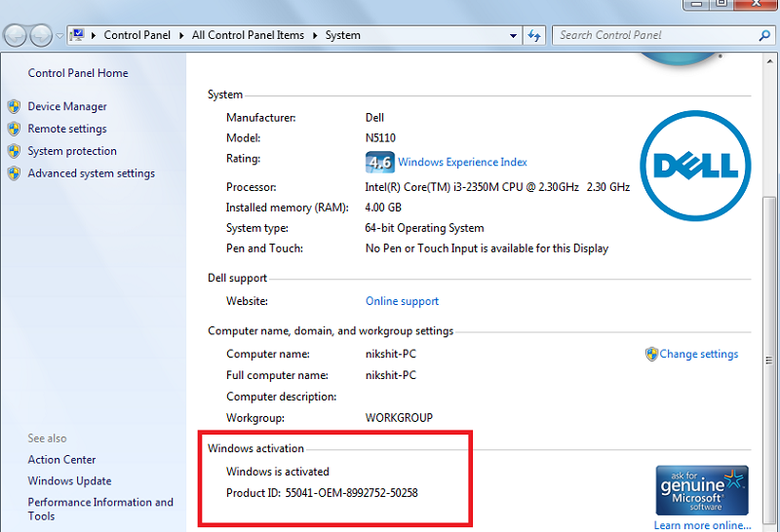
Task: Go to Control Panel Home
Action: click(x=78, y=73)
